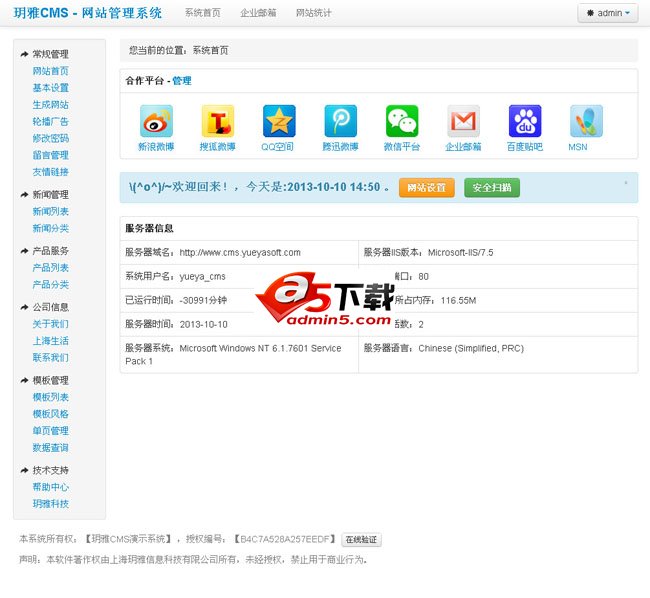Select the 116.55M memory value
This screenshot has height=598, width=650.
458,300
